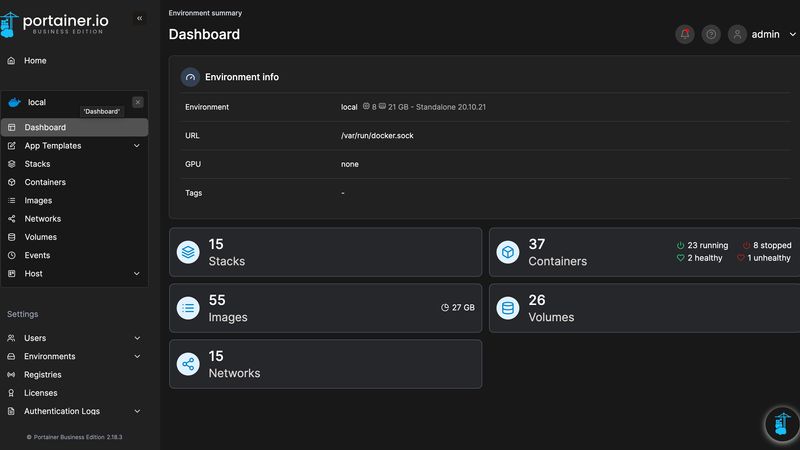Navigate to the Home link
This screenshot has height=450, width=800.
[35, 61]
